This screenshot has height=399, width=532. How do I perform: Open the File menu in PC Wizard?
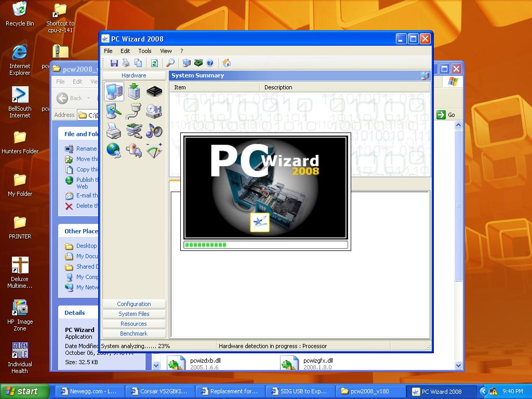tap(108, 51)
